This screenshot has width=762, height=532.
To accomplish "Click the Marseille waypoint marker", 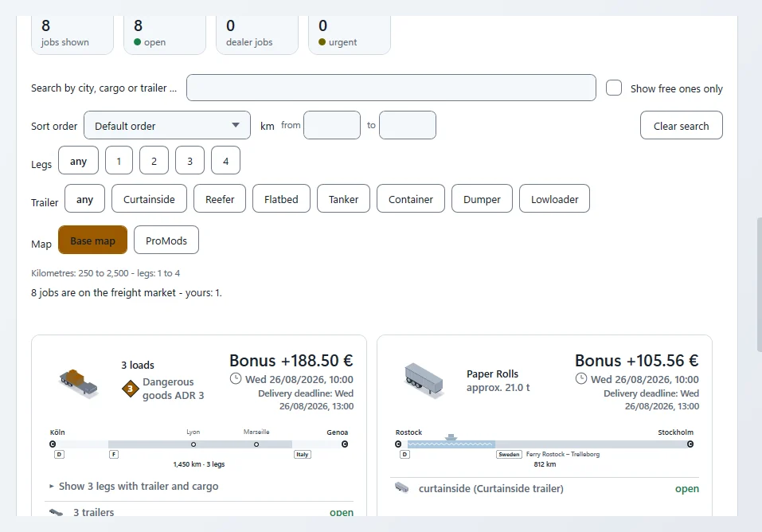I will (x=256, y=444).
